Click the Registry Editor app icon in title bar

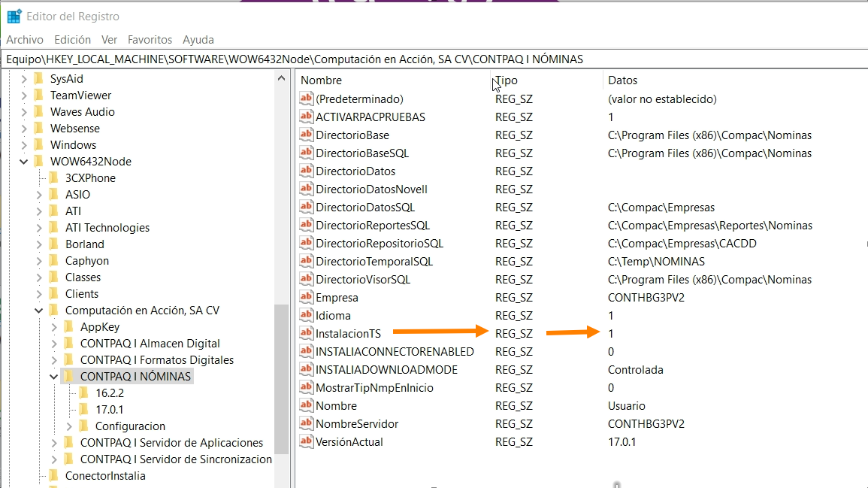(14, 17)
